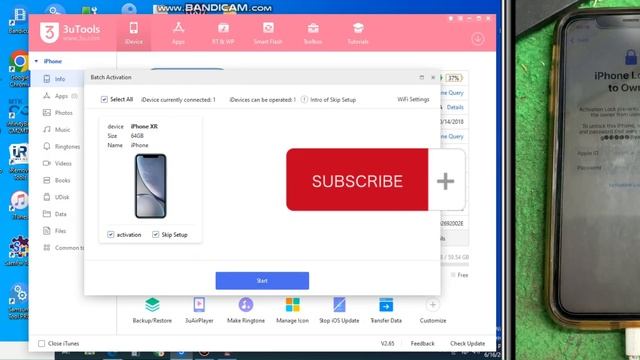Viewport: 640px width, 360px height.
Task: Open the RT & WP tab
Action: click(x=223, y=33)
